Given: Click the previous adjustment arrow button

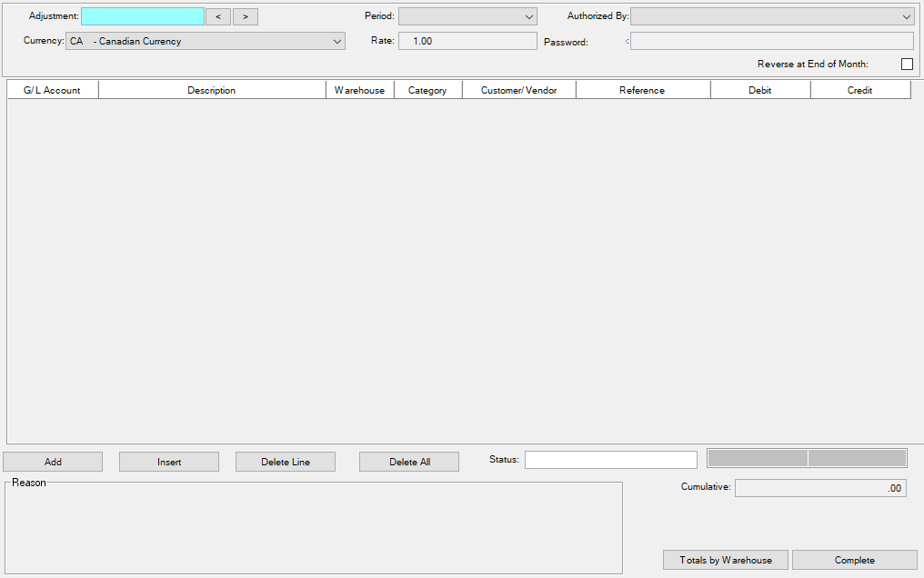Looking at the screenshot, I should [217, 16].
